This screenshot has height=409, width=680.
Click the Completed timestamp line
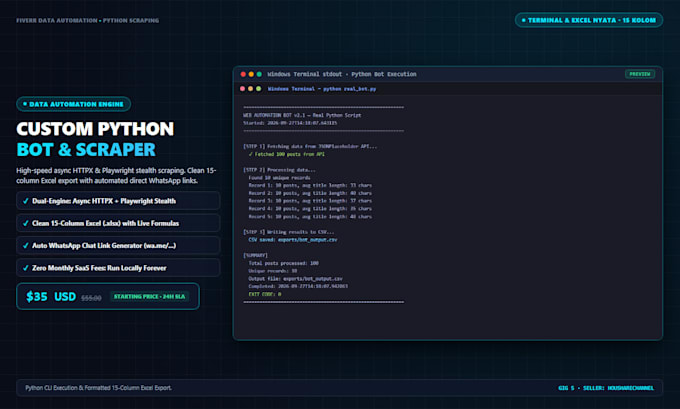point(298,287)
